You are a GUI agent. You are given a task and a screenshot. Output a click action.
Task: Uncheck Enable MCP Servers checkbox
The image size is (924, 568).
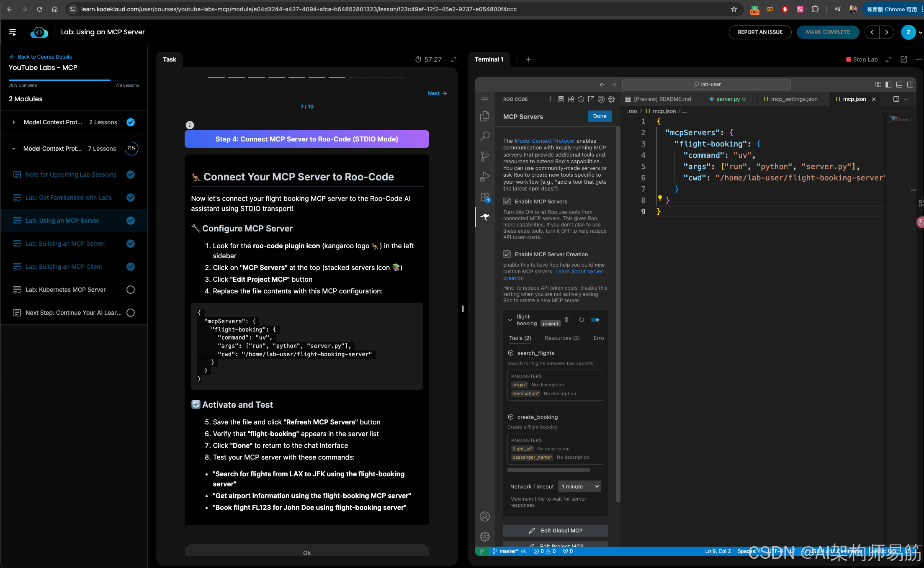point(507,201)
